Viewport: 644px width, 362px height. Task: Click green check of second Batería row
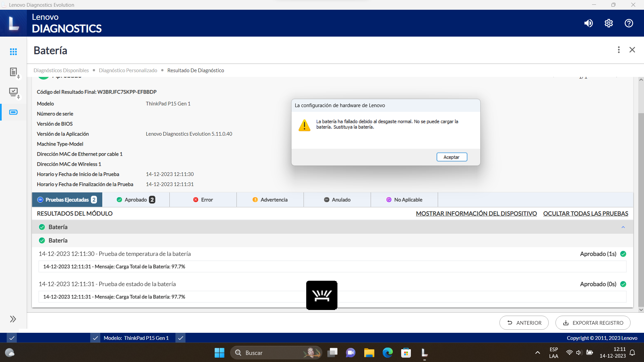[x=42, y=240]
